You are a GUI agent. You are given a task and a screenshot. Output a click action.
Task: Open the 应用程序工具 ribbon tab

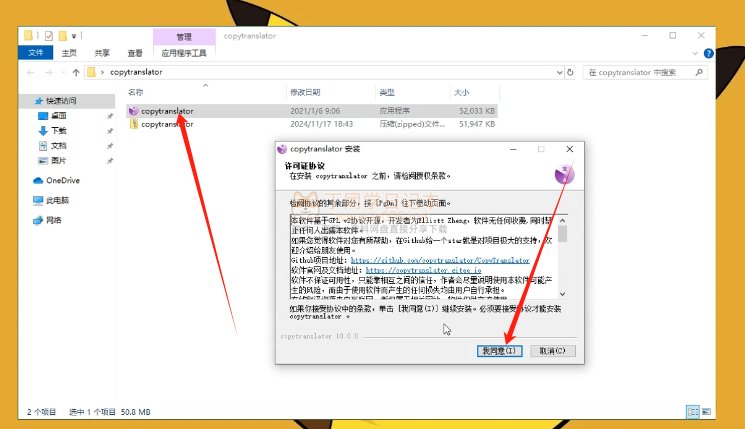pyautogui.click(x=183, y=53)
